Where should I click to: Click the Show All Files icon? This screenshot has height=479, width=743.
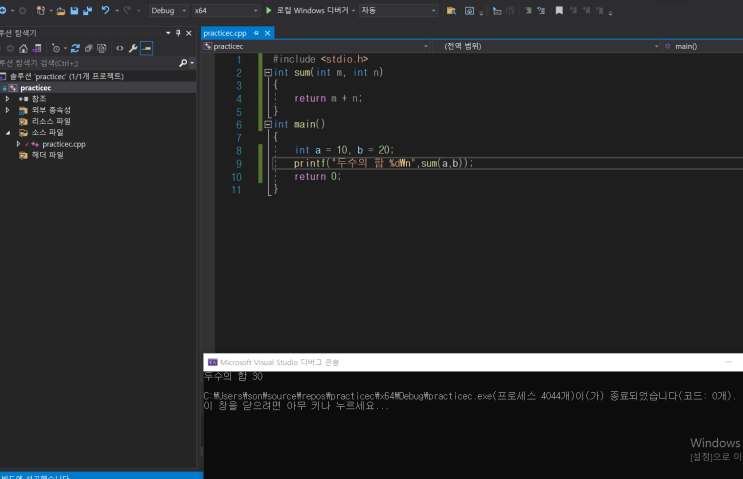[x=101, y=48]
